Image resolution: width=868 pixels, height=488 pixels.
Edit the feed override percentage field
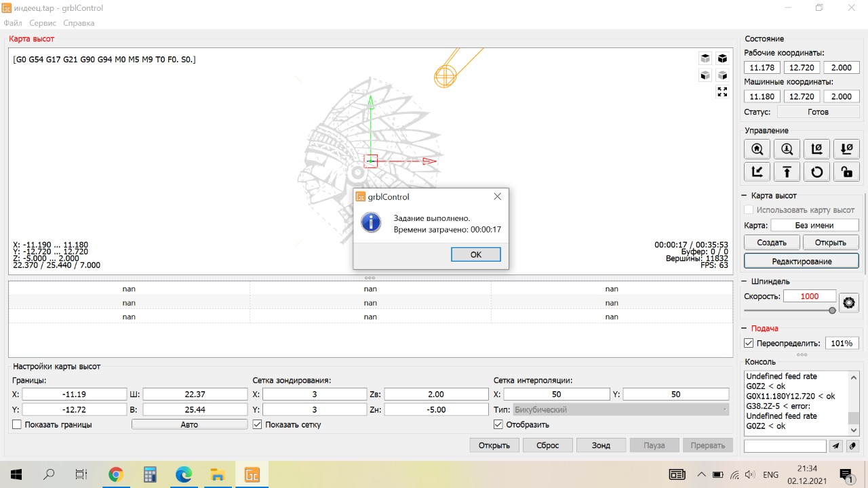842,343
